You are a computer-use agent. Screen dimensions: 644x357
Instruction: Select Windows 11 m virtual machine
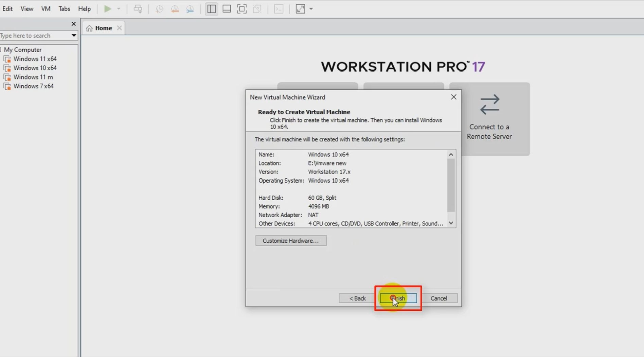click(33, 77)
